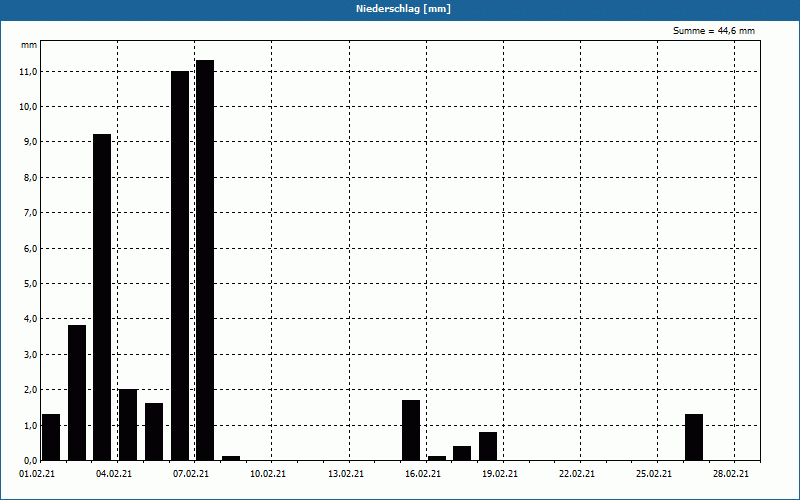Select the 0,4 mm bar on 17.02.21
This screenshot has width=800, height=500.
click(462, 453)
